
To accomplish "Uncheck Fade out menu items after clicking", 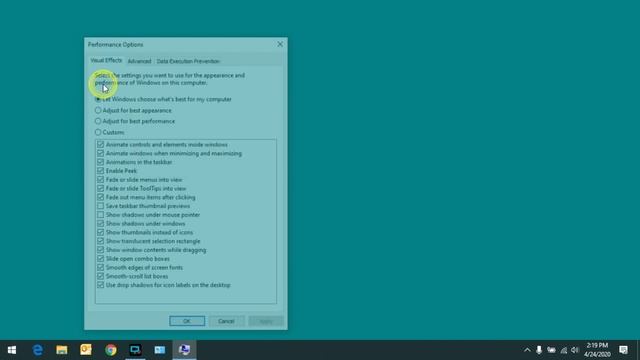I will (x=100, y=197).
